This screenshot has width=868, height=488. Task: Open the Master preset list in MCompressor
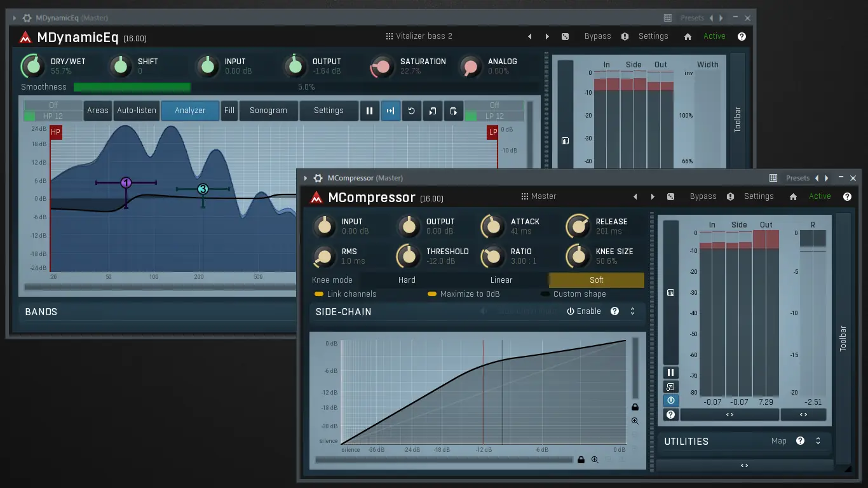coord(538,196)
